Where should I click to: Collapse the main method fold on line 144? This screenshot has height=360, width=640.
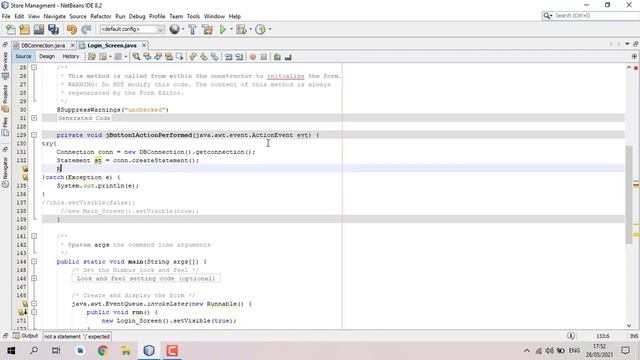point(34,262)
